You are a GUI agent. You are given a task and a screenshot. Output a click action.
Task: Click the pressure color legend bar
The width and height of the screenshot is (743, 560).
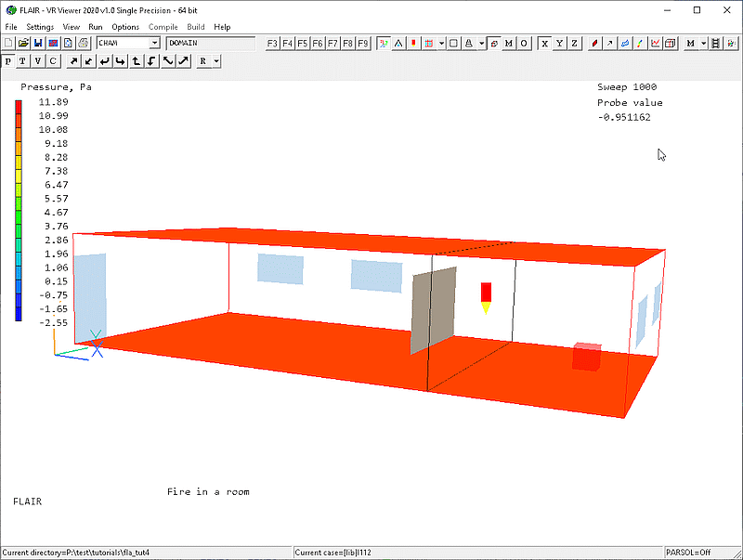19,211
